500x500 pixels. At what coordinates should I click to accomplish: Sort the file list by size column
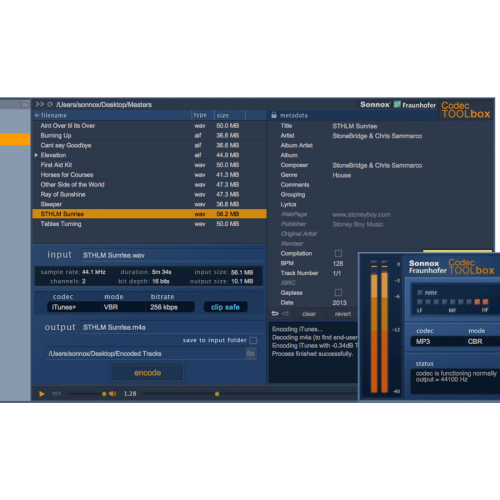click(229, 115)
